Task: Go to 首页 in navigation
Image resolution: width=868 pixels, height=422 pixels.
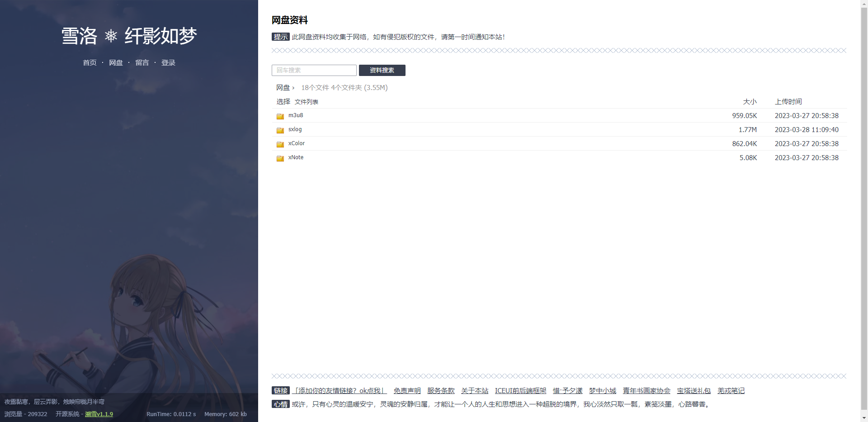Action: click(90, 63)
